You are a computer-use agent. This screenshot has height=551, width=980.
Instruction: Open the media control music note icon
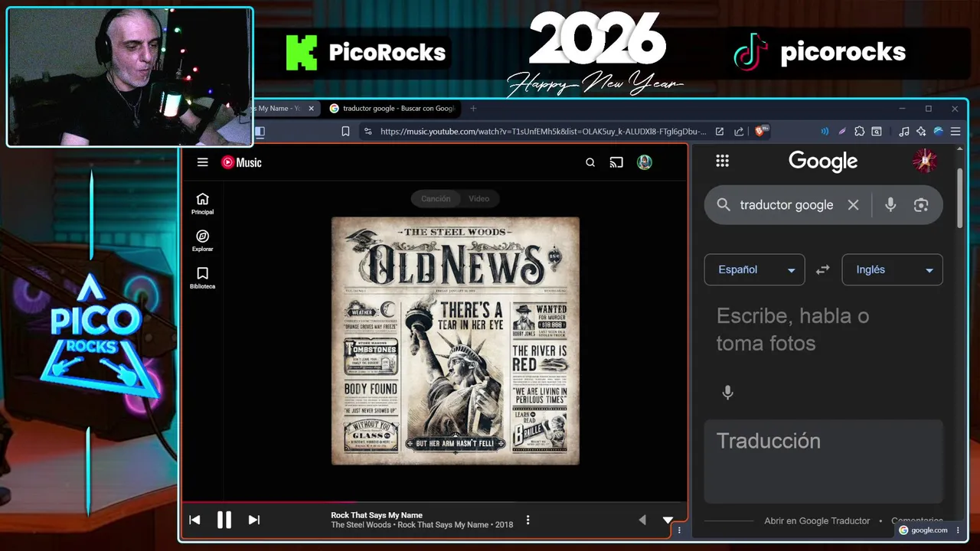point(904,132)
